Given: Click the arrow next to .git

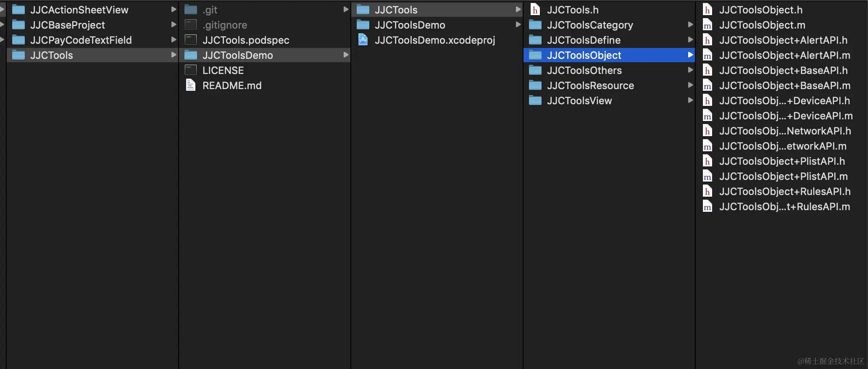Looking at the screenshot, I should click(346, 9).
